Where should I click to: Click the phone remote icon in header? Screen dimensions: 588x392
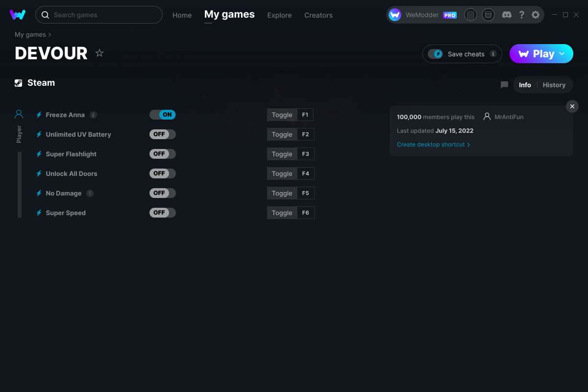coord(470,15)
